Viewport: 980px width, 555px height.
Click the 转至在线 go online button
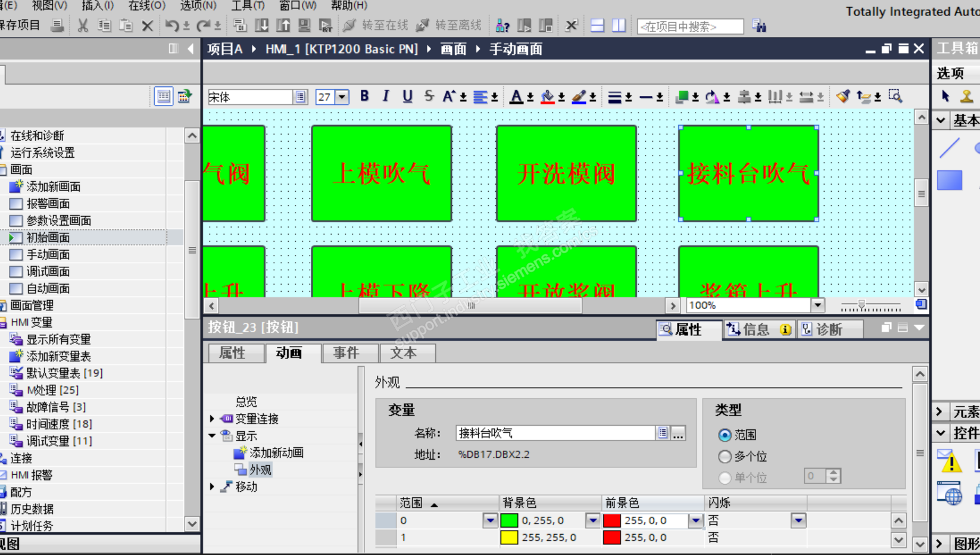click(376, 26)
